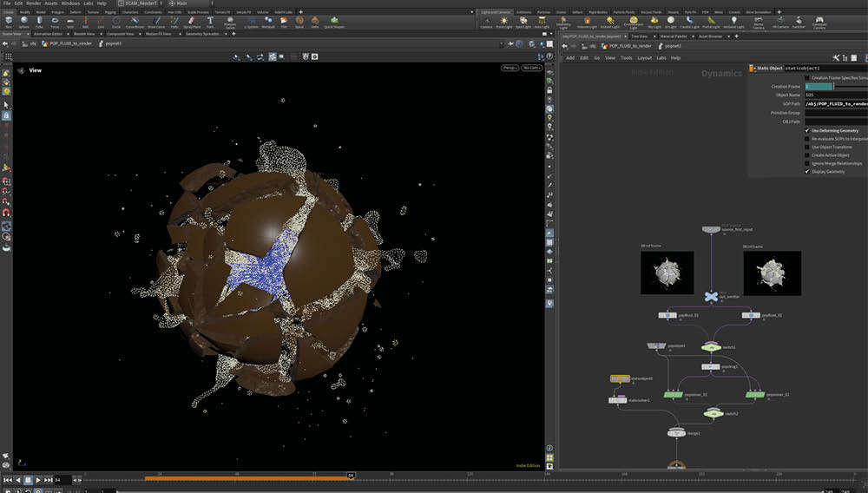
Task: Open the Render menu
Action: coord(34,3)
